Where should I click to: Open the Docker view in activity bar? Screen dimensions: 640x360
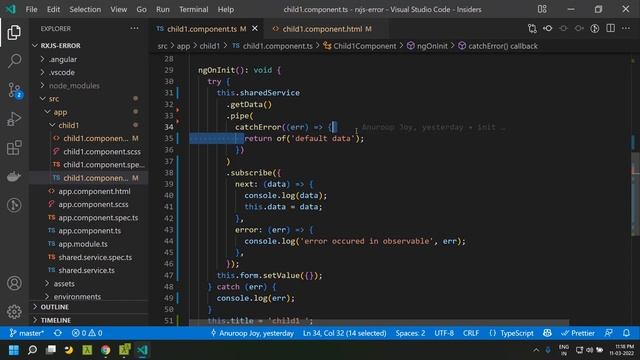coord(14,176)
